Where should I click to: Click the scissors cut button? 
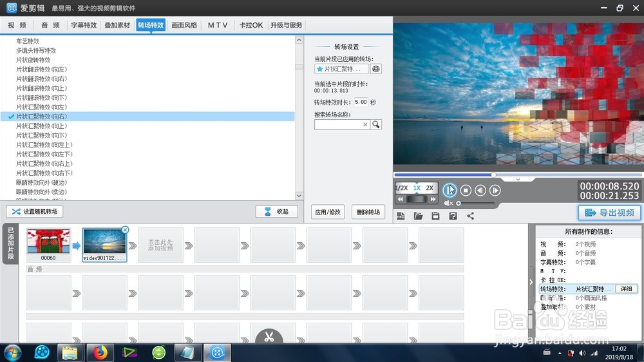point(269,336)
